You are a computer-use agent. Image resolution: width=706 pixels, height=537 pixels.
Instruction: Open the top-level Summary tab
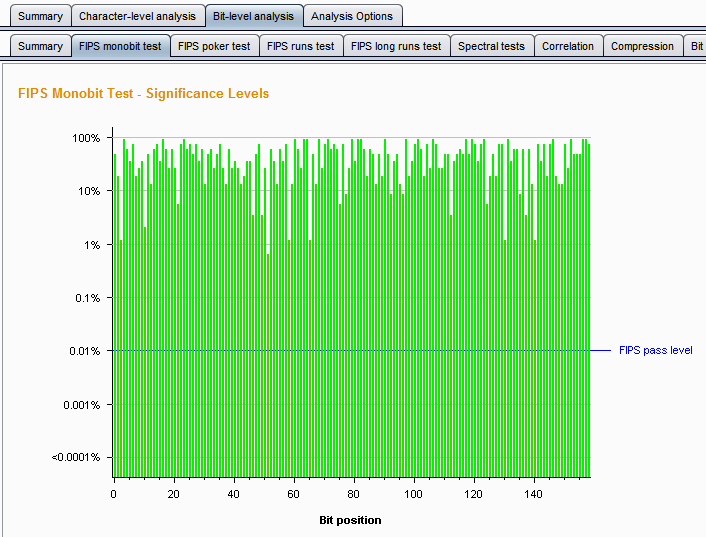(40, 16)
